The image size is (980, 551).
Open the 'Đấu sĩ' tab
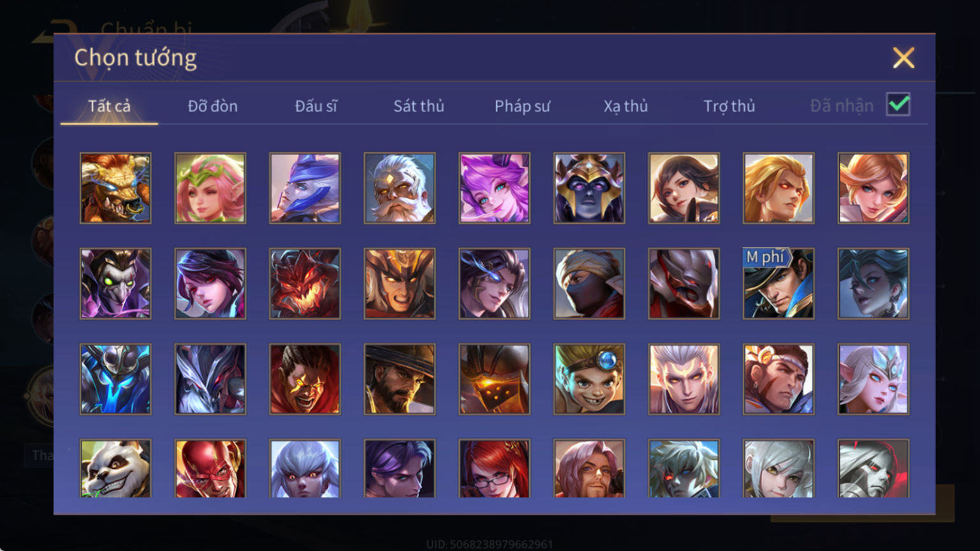316,106
